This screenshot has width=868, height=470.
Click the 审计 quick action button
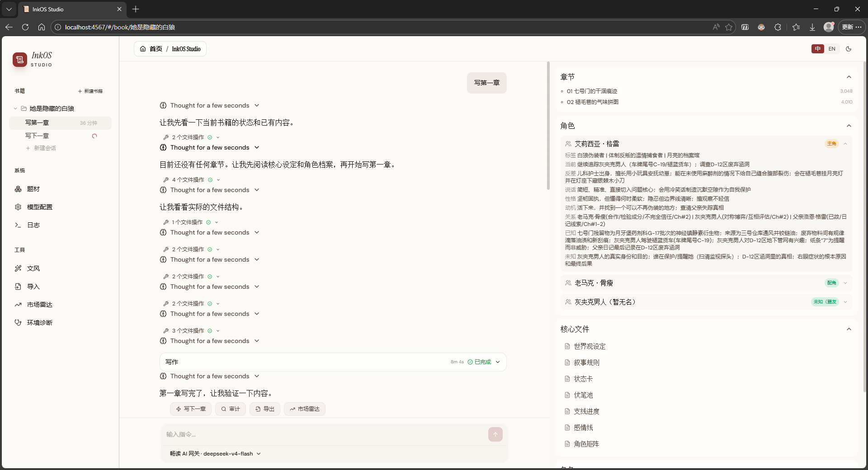231,409
